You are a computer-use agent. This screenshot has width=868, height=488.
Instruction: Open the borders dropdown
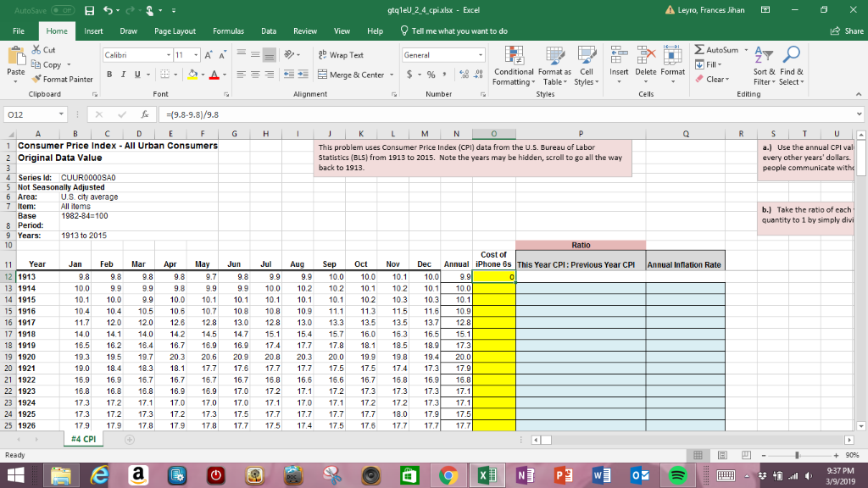tap(175, 75)
